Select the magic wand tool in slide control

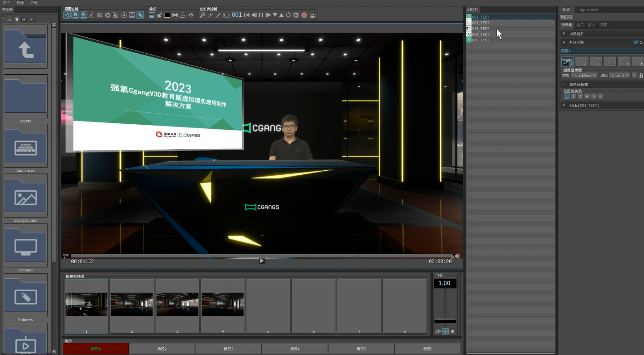210,15
